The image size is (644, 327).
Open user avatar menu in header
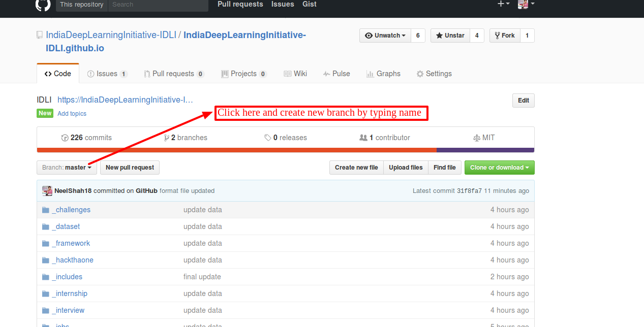click(x=526, y=4)
